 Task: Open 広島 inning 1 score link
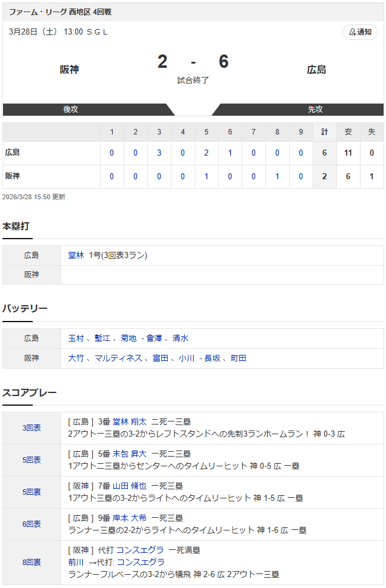(111, 153)
